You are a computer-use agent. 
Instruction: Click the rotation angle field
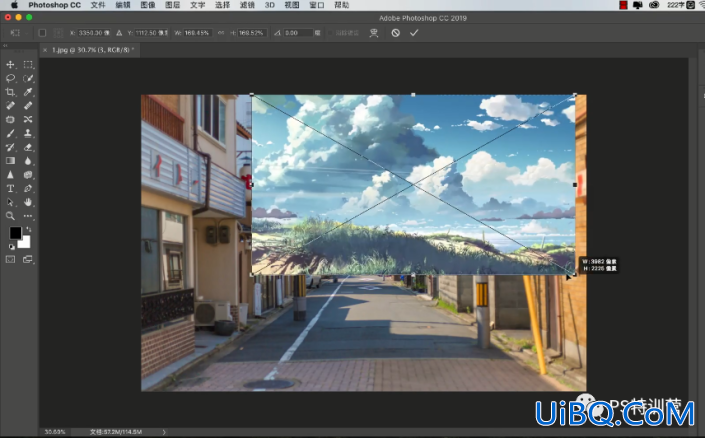point(298,33)
